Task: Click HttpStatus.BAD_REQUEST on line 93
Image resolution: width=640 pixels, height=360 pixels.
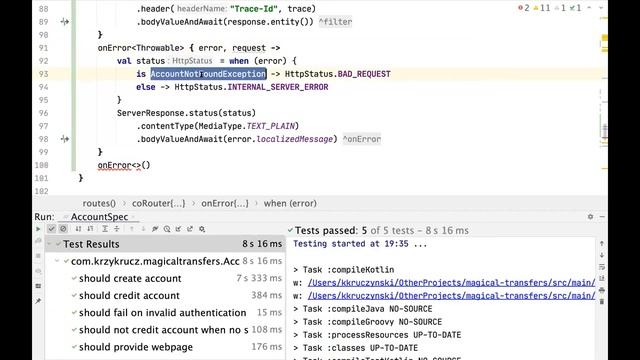Action: point(338,74)
